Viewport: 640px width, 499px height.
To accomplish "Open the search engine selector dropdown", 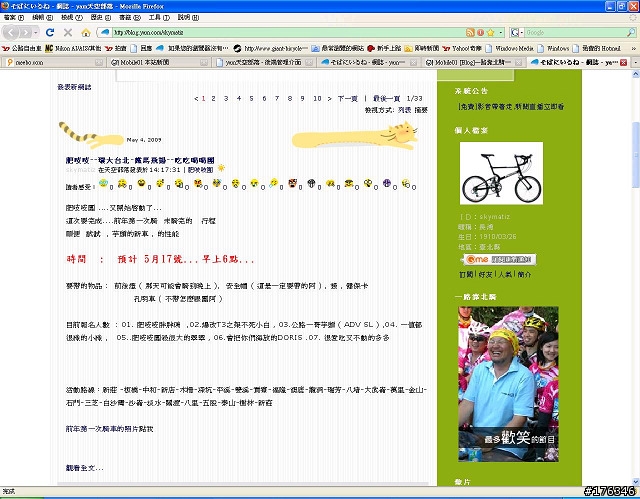I will pyautogui.click(x=516, y=32).
